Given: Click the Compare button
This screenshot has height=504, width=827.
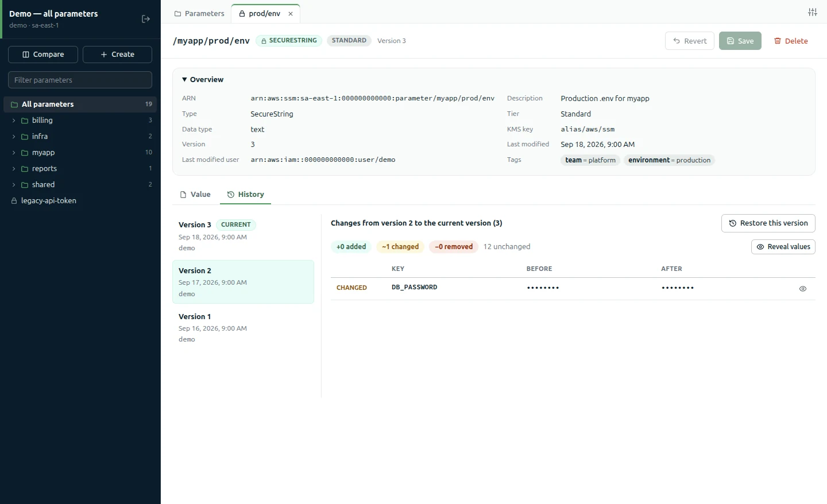Looking at the screenshot, I should point(43,55).
